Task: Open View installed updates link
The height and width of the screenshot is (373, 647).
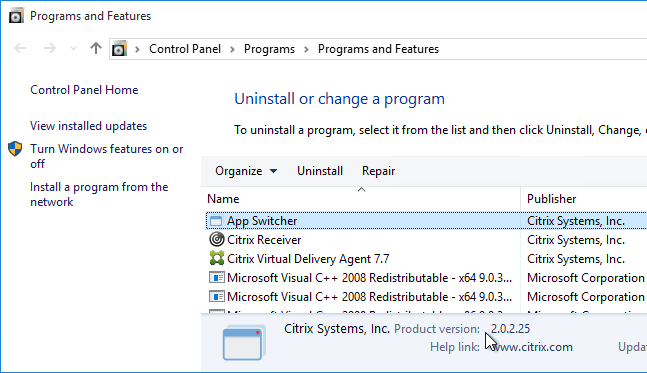Action: tap(88, 126)
